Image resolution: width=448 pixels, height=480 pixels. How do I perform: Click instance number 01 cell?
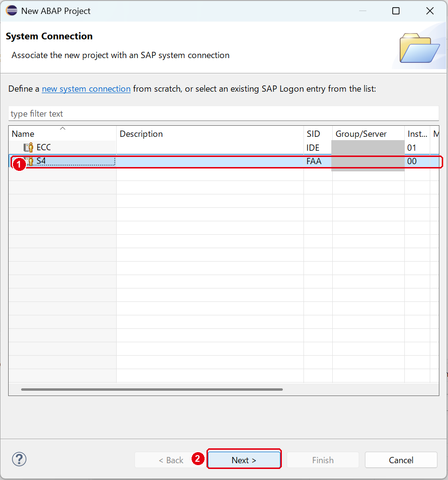tap(412, 148)
